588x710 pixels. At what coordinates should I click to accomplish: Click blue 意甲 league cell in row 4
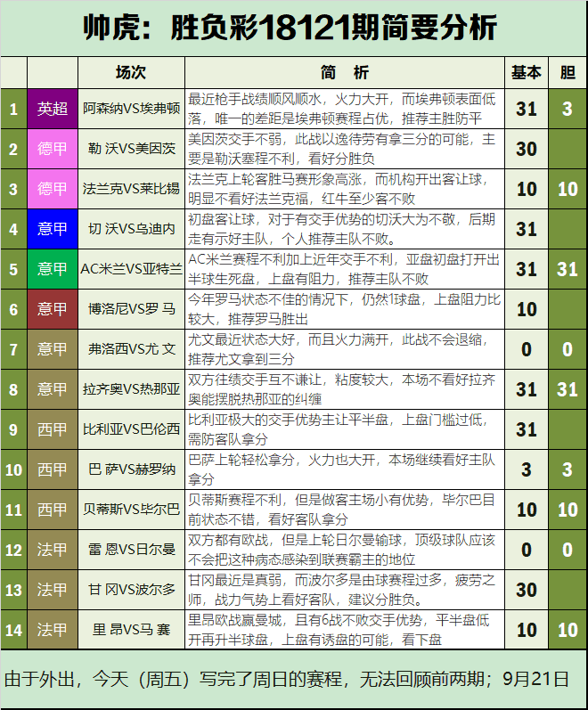[x=53, y=229]
